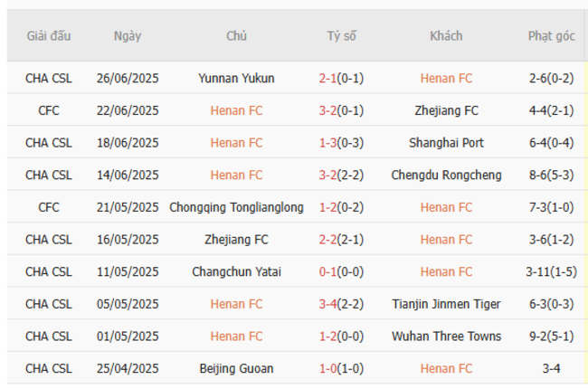
Task: Click Henan FC in the Beijing Guoan row
Action: pyautogui.click(x=446, y=368)
